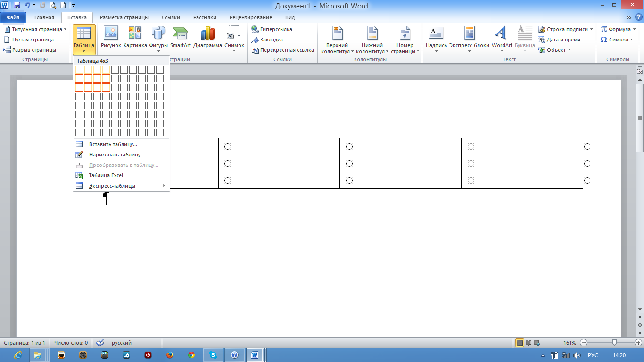Open the Номер страницы dropdown

(405, 40)
